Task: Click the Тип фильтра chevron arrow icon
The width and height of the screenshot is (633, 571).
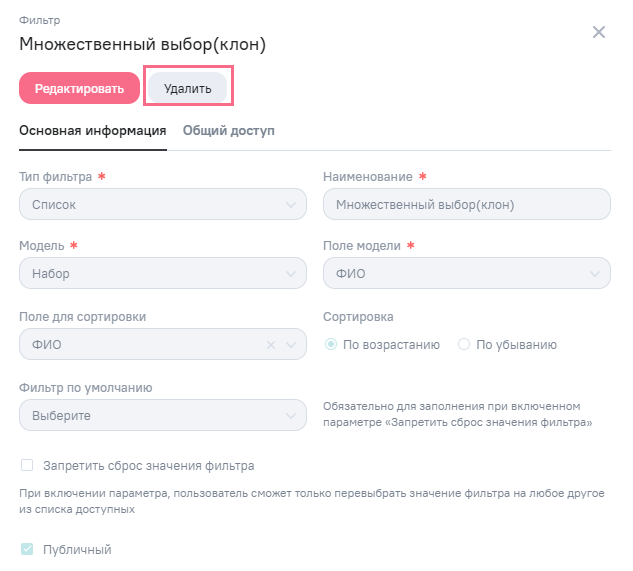Action: point(291,205)
